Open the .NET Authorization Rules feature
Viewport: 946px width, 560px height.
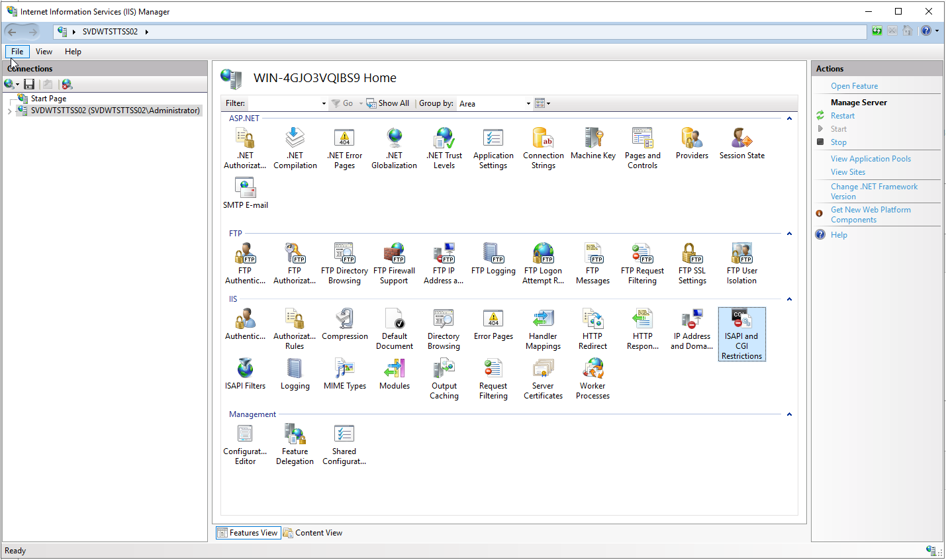pyautogui.click(x=245, y=148)
